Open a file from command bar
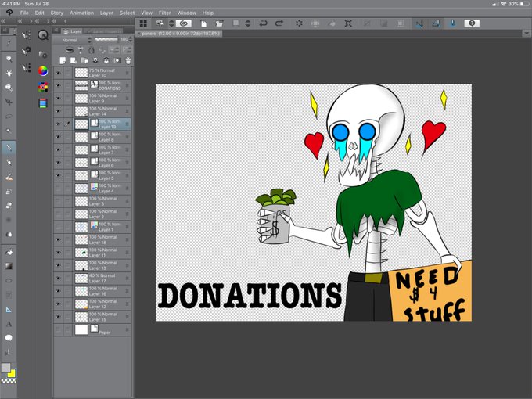This screenshot has height=399, width=532. point(220,23)
